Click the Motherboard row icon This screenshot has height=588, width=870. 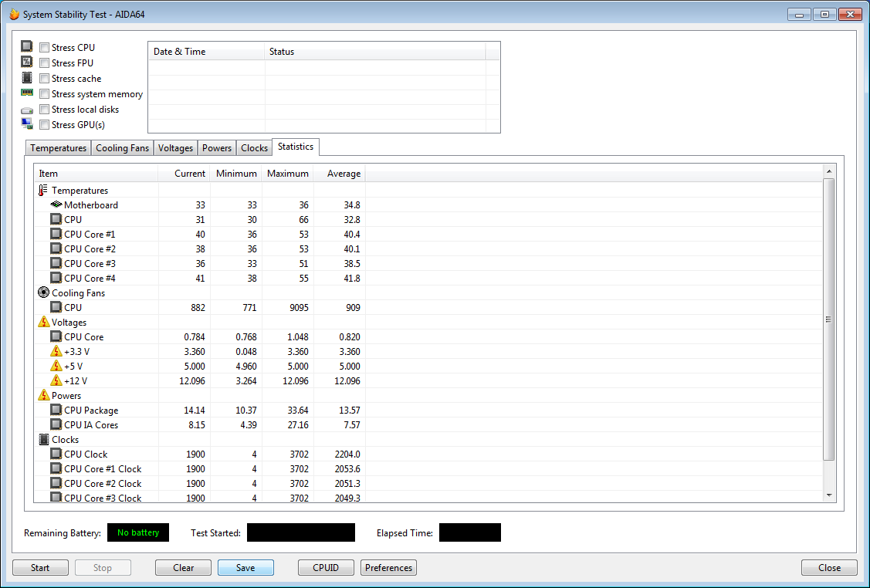tap(56, 204)
